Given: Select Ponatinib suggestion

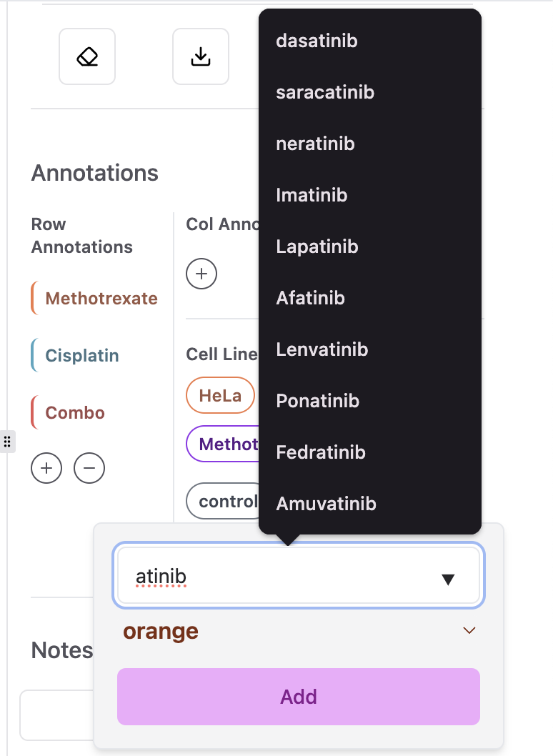Looking at the screenshot, I should click(317, 401).
